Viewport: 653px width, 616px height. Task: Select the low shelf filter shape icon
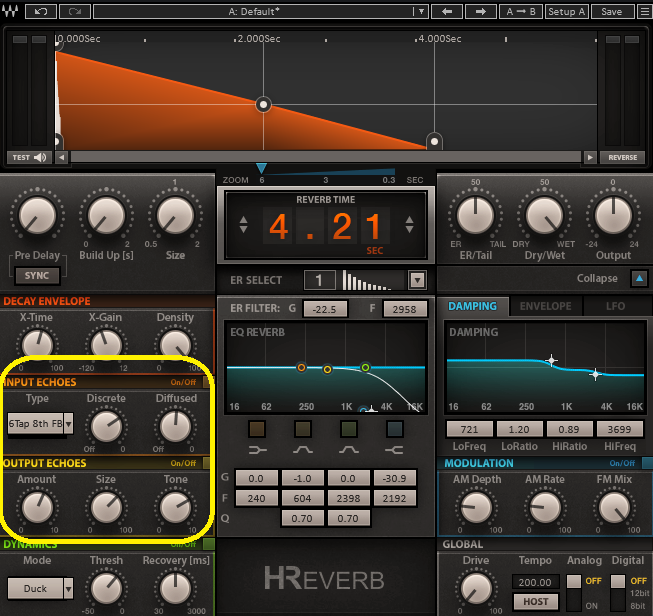[256, 451]
